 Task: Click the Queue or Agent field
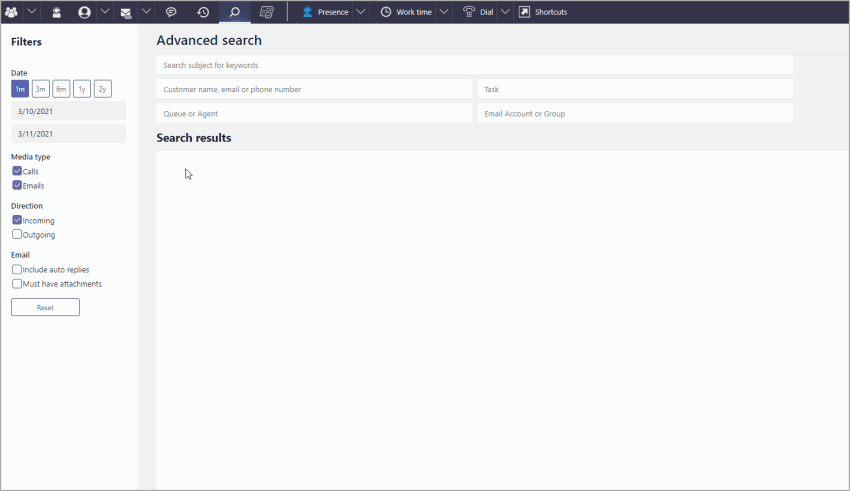pyautogui.click(x=314, y=113)
